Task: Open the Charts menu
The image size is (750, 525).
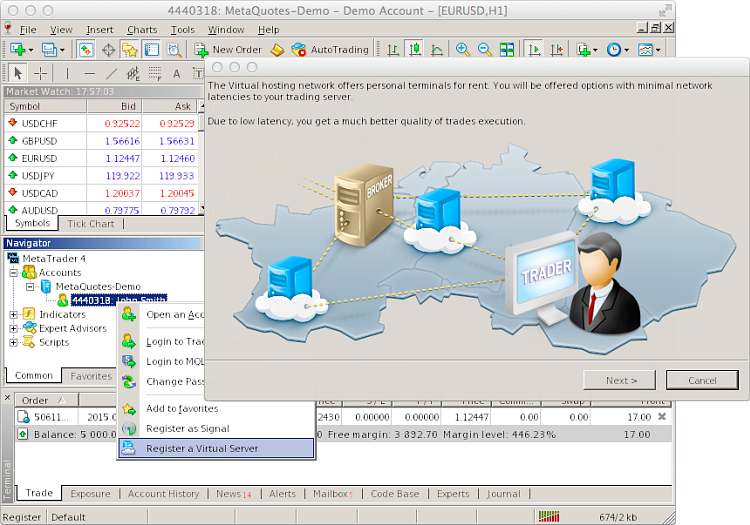Action: 142,30
